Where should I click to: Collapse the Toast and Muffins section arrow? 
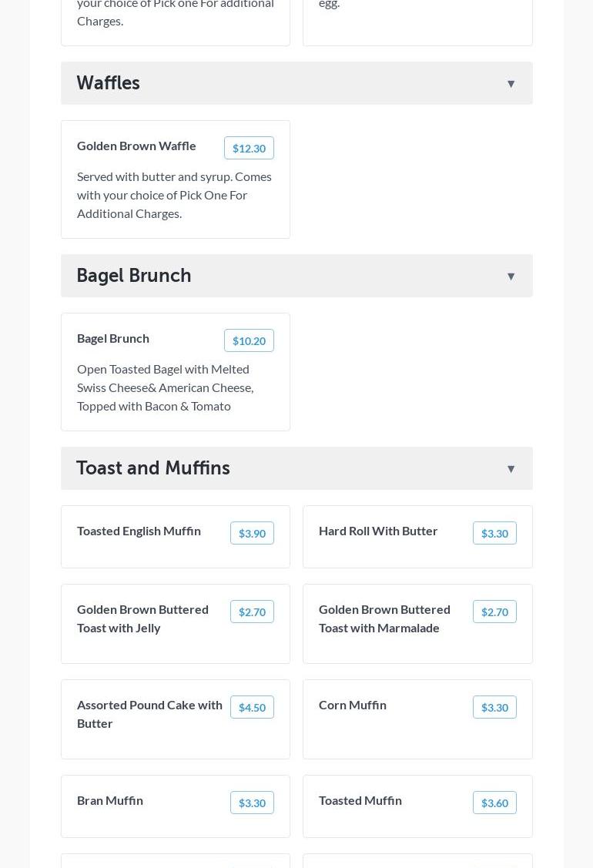click(x=511, y=469)
